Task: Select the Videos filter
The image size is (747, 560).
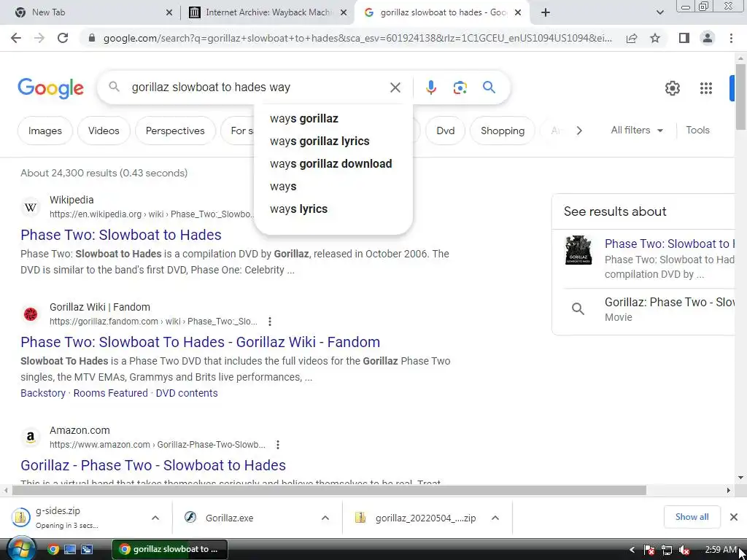Action: [x=104, y=131]
